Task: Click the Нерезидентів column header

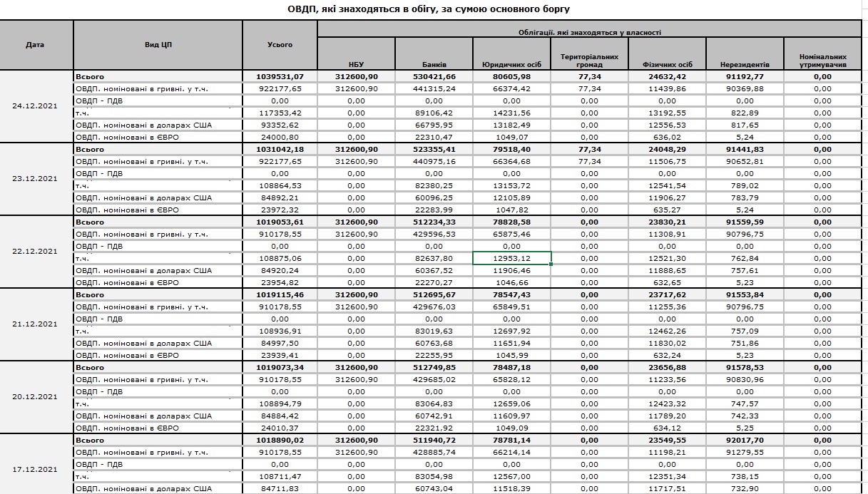Action: click(x=744, y=64)
